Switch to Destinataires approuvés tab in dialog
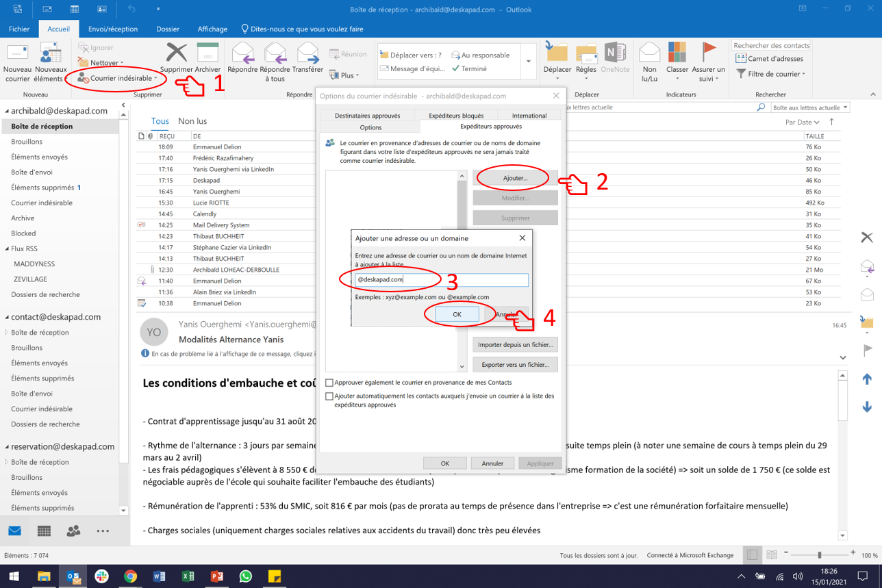The height and width of the screenshot is (588, 882). coord(367,116)
